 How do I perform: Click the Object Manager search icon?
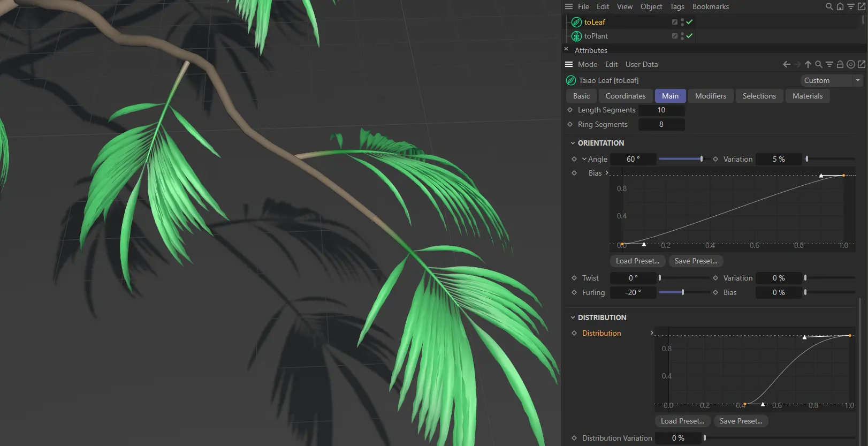pyautogui.click(x=829, y=6)
